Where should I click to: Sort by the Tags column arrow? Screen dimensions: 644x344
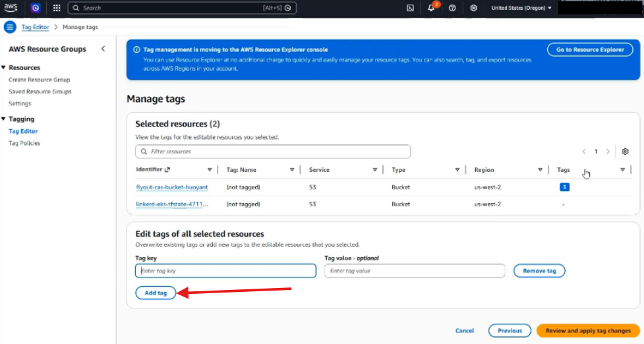click(623, 169)
